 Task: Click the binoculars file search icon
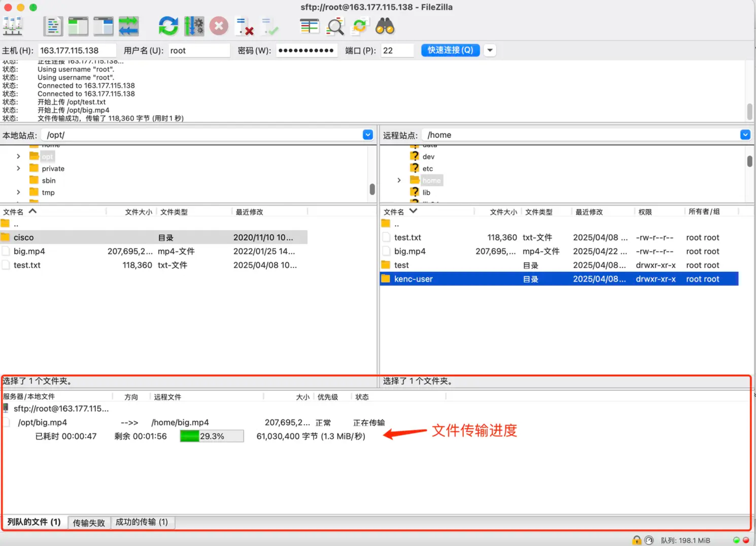point(385,26)
